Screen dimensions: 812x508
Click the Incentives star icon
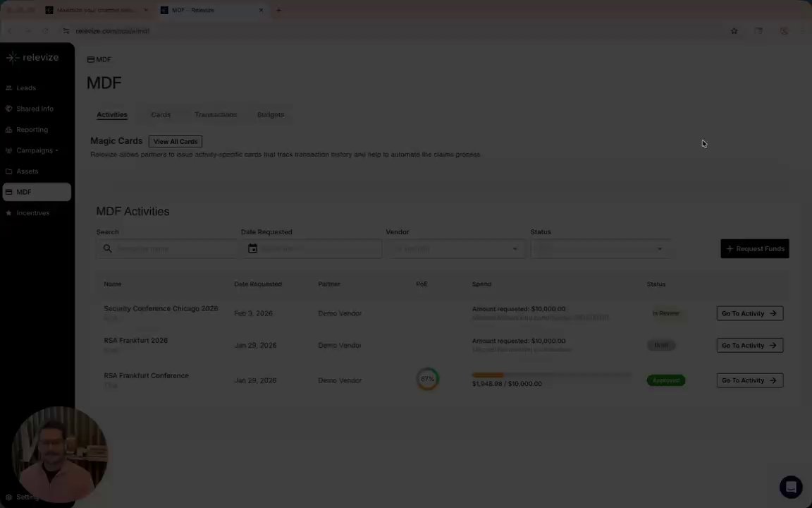[x=8, y=213]
